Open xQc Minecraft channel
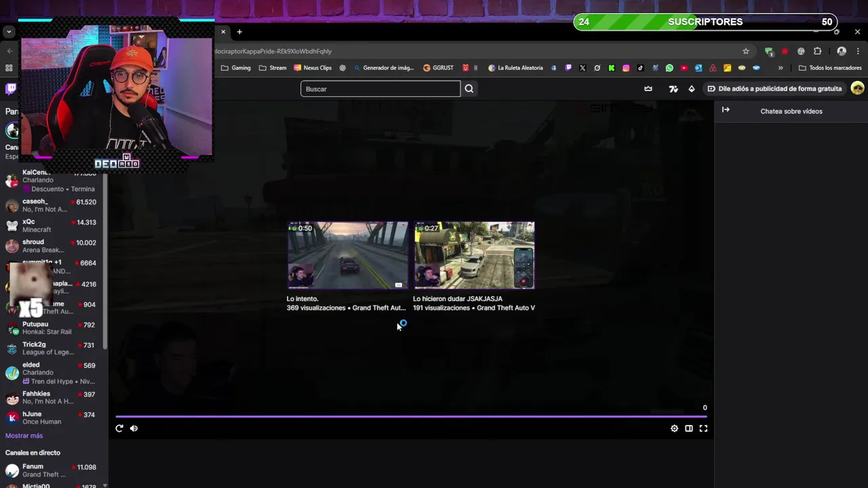Viewport: 868px width, 488px height. [x=53, y=226]
